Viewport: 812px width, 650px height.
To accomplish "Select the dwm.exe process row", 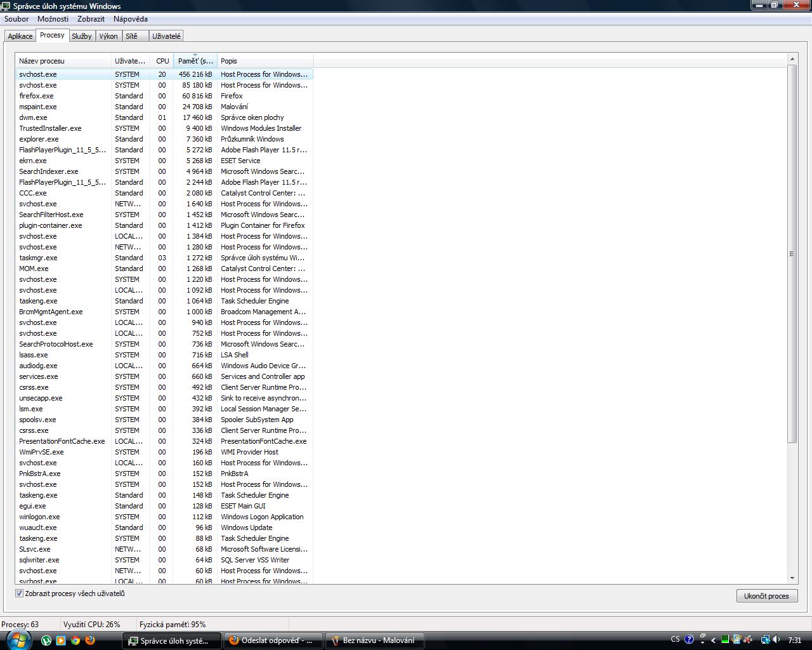I will (164, 117).
